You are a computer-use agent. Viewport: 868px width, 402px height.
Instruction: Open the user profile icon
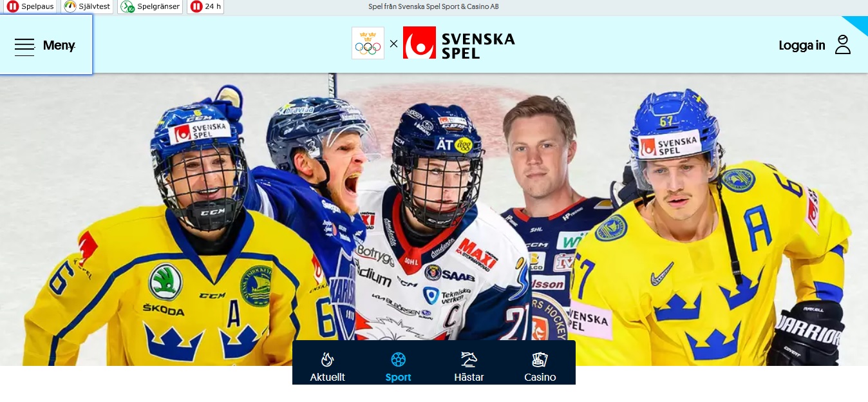pos(843,44)
